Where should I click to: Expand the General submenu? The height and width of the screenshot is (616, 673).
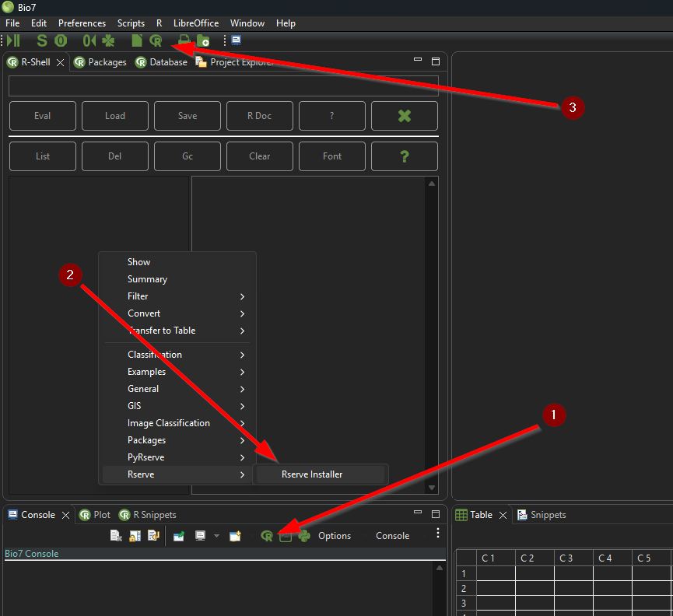pos(177,389)
